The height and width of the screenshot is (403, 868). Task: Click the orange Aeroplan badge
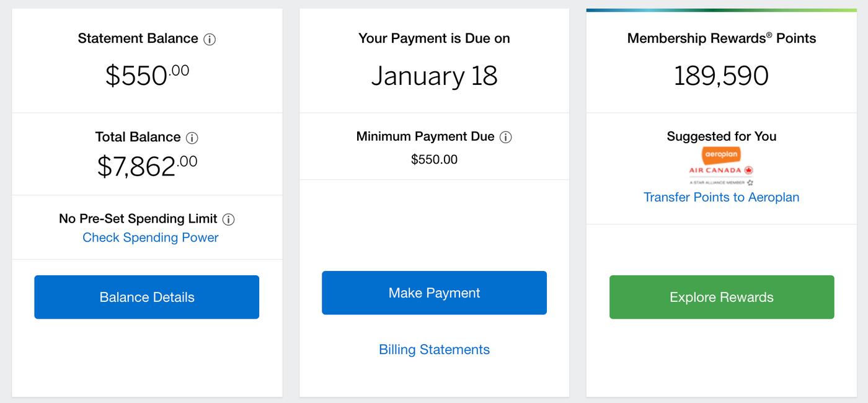tap(721, 153)
